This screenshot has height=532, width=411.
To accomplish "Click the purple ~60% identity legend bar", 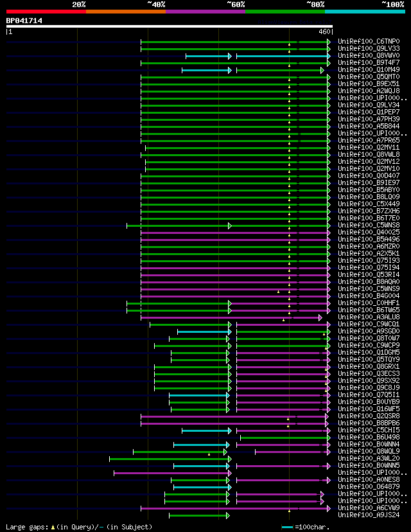I will pyautogui.click(x=205, y=12).
